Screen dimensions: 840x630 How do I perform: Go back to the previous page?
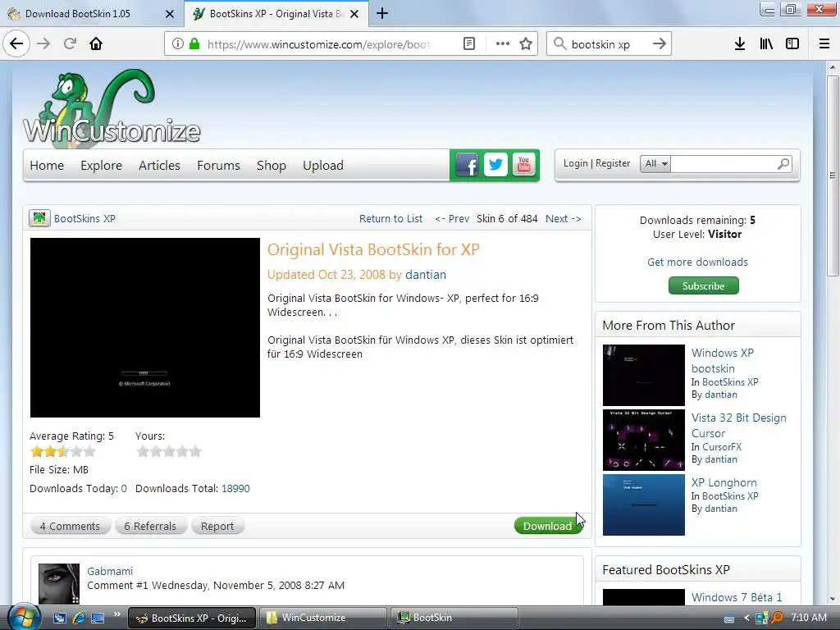coord(16,43)
